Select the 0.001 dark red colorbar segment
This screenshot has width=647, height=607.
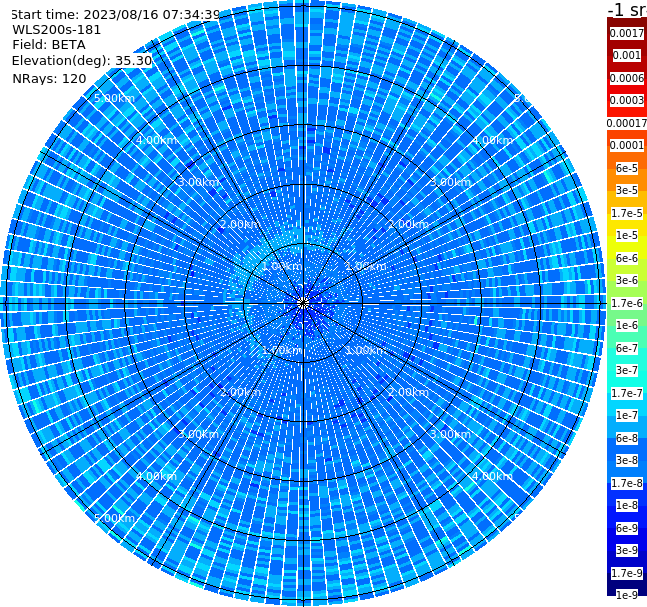(x=627, y=55)
